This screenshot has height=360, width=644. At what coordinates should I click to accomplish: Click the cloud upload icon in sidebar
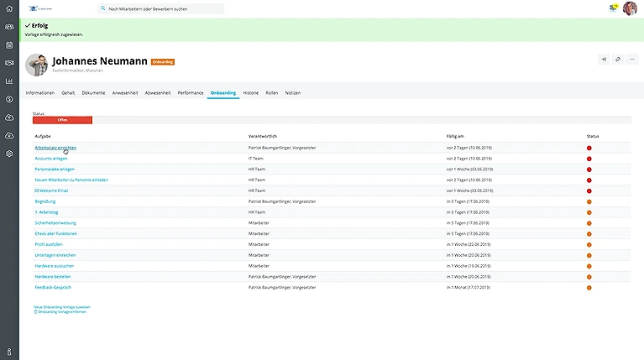pyautogui.click(x=9, y=117)
